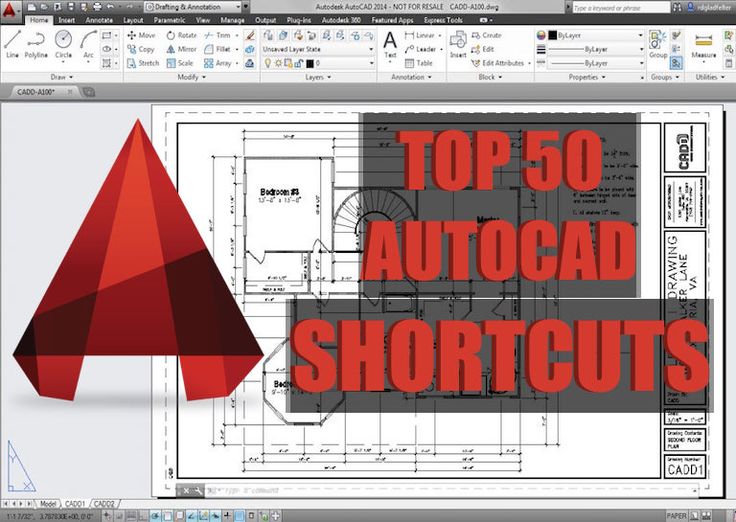Click the Measure tool

[x=704, y=45]
